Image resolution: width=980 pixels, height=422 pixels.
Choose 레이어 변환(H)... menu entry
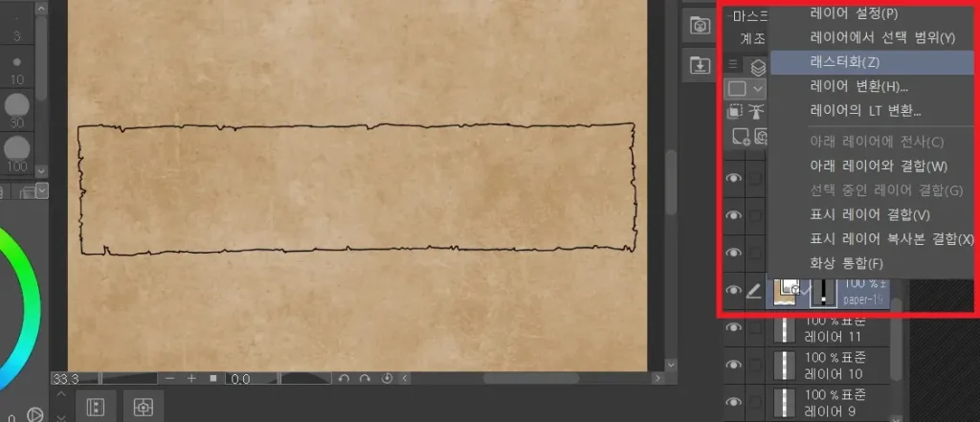coord(857,86)
